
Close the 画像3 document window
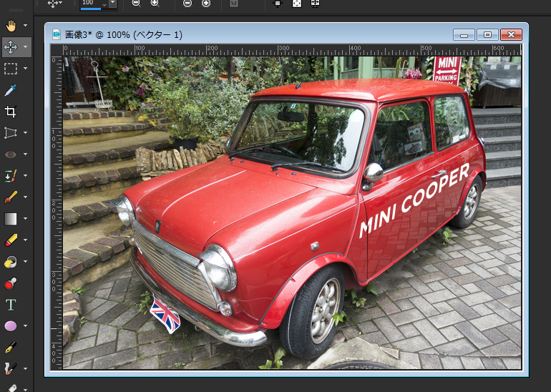pyautogui.click(x=511, y=35)
